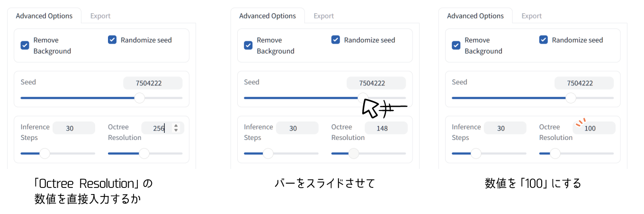This screenshot has width=644, height=214.
Task: Untick Remove Background in the panel showing 100
Action: (456, 46)
